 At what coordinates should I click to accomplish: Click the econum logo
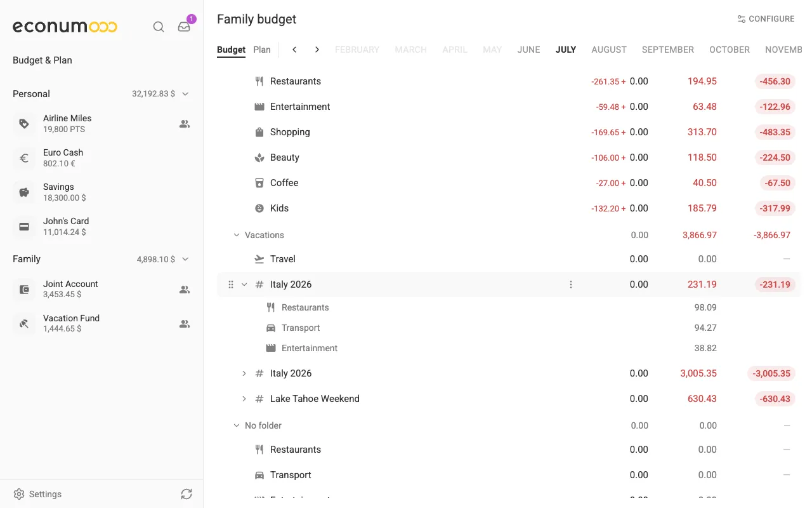tap(65, 27)
